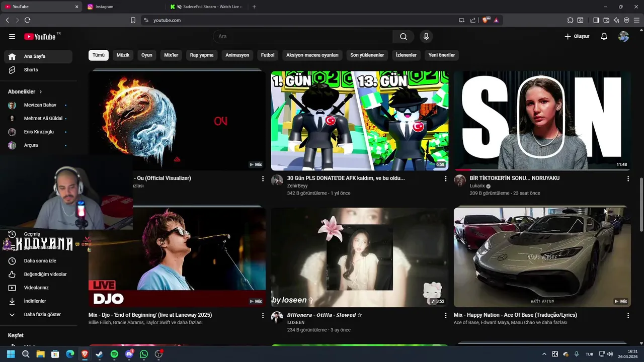This screenshot has height=362, width=644.
Task: Open a new browser tab
Action: coord(254,7)
